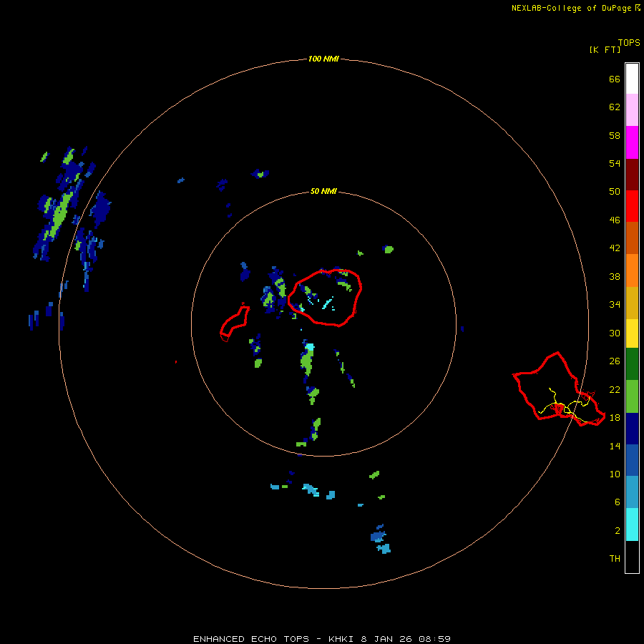
Task: Click the KHKI station identifier
Action: pos(342,639)
